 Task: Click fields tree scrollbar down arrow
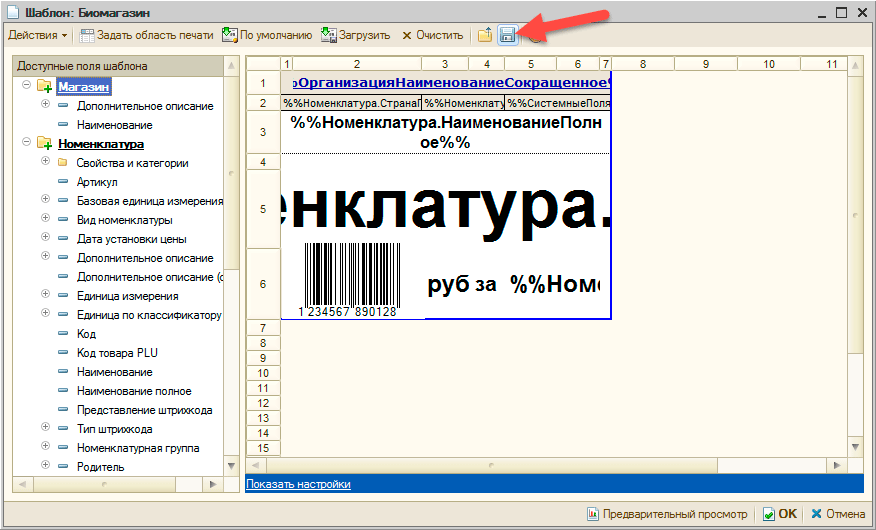(231, 466)
